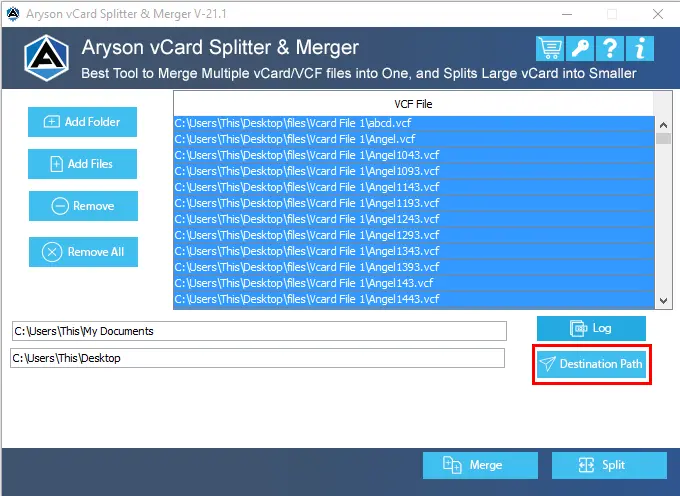
Task: Open help via question mark icon
Action: (610, 48)
